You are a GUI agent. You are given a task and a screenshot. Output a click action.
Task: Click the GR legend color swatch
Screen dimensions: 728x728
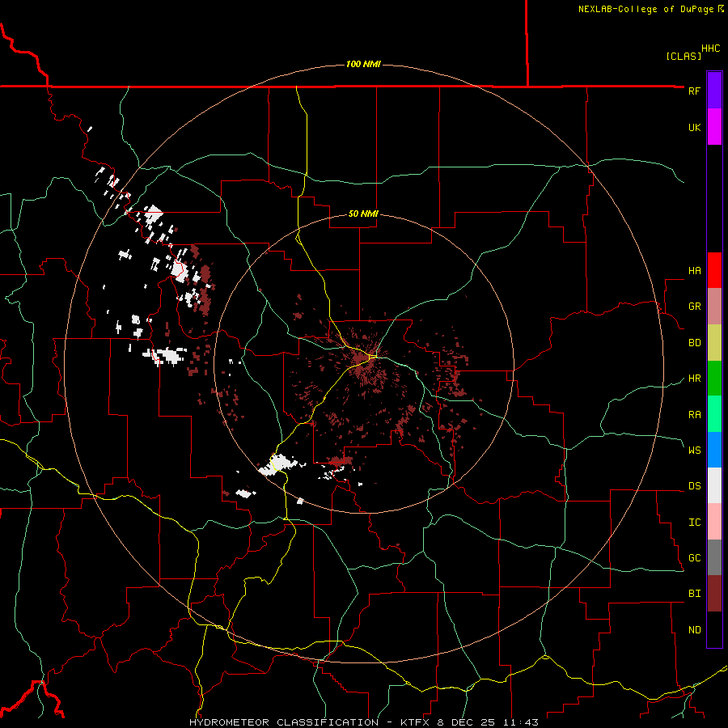(714, 307)
